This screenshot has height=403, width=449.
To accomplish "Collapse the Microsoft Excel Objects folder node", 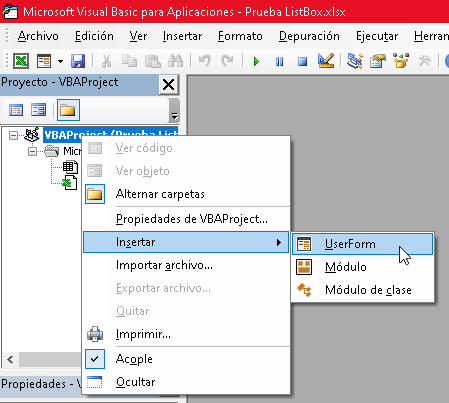I will click(32, 152).
